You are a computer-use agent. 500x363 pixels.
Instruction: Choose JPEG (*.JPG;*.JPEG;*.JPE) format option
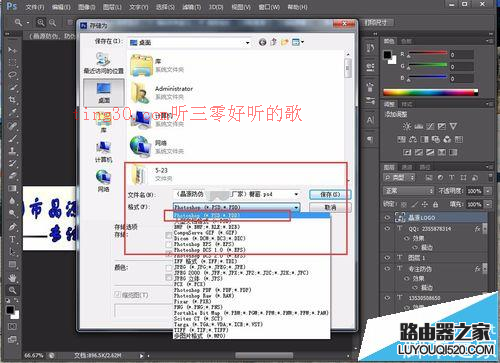210,267
